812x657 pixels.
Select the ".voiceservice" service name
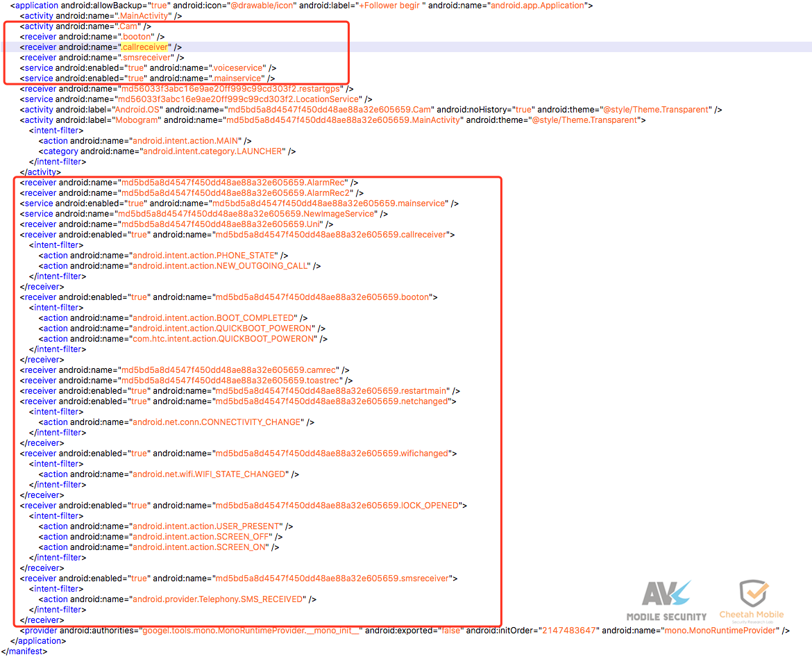point(237,68)
